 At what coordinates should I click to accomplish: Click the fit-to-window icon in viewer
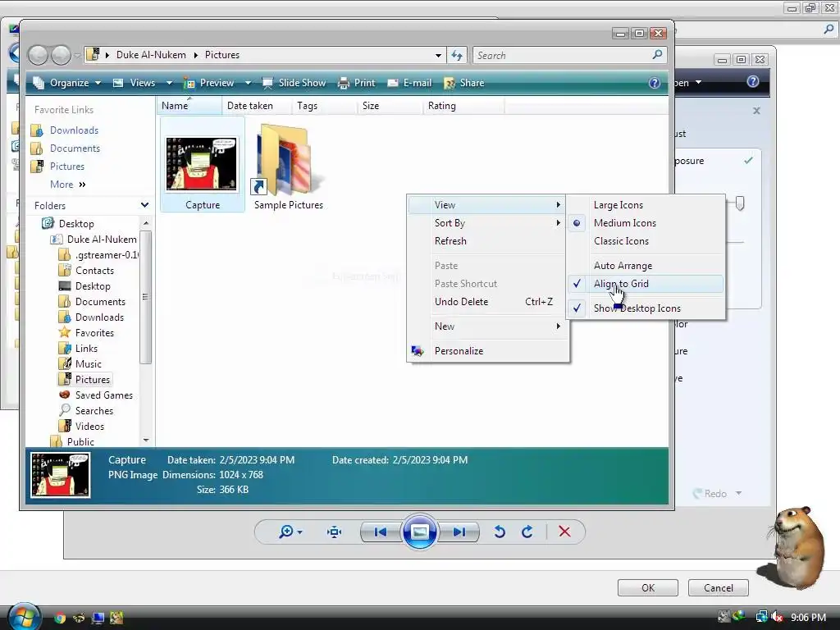pyautogui.click(x=335, y=532)
